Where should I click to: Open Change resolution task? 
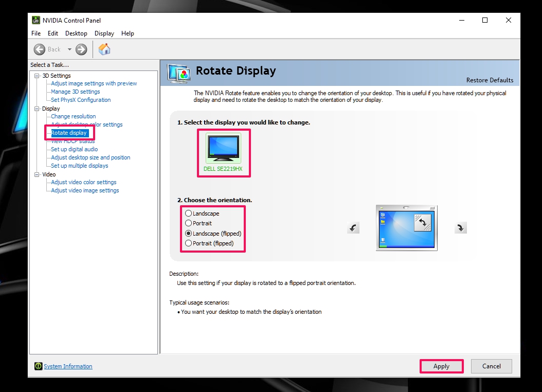[x=74, y=116]
